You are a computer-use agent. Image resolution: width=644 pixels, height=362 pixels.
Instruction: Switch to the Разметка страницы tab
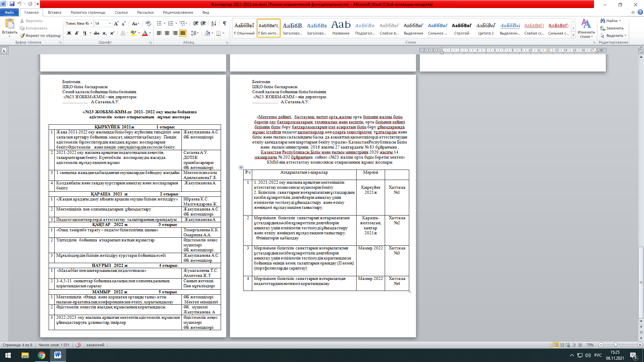88,12
